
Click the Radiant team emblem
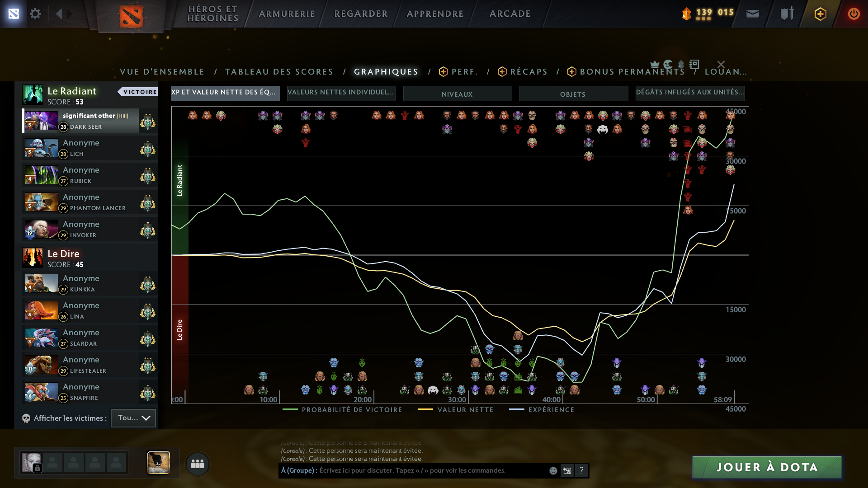[x=33, y=95]
